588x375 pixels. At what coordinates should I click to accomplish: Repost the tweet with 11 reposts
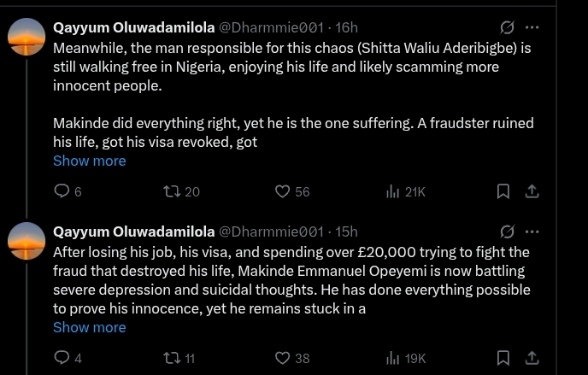(172, 358)
